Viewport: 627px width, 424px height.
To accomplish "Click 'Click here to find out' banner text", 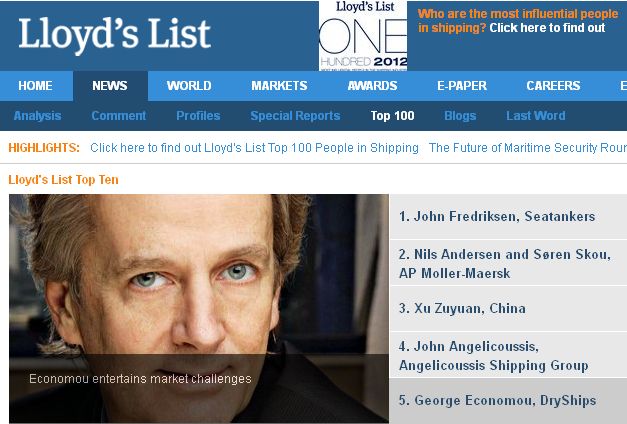I will (x=547, y=28).
